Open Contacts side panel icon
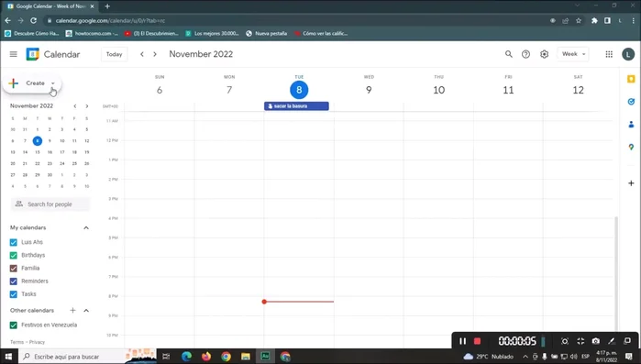641x364 pixels. point(631,124)
